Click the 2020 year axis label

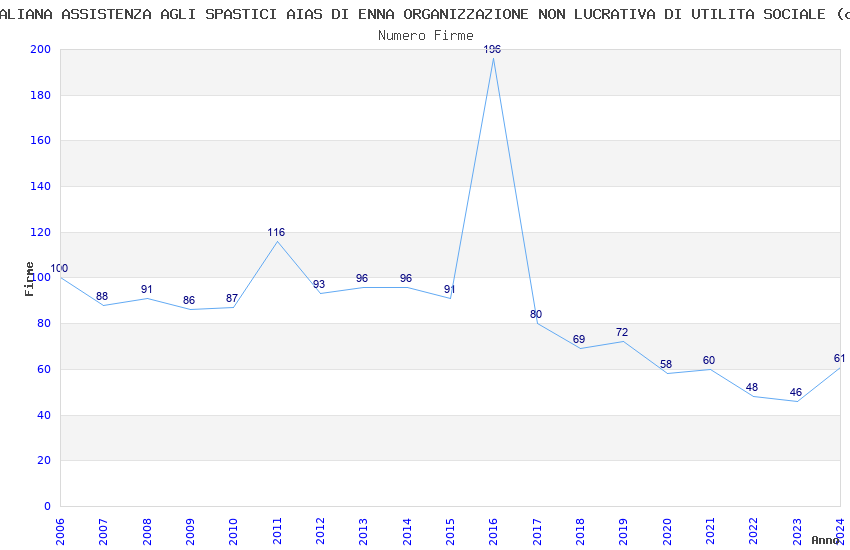click(667, 531)
